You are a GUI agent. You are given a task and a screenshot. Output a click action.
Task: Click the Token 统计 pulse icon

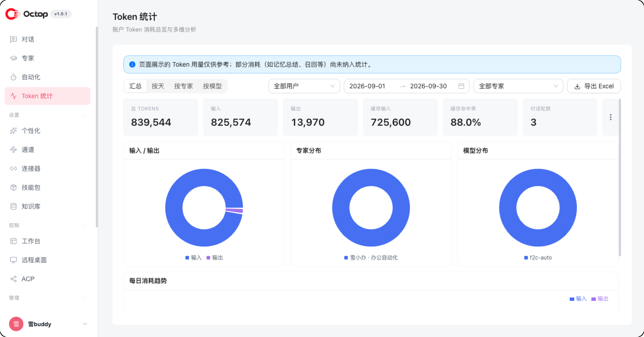pyautogui.click(x=14, y=96)
